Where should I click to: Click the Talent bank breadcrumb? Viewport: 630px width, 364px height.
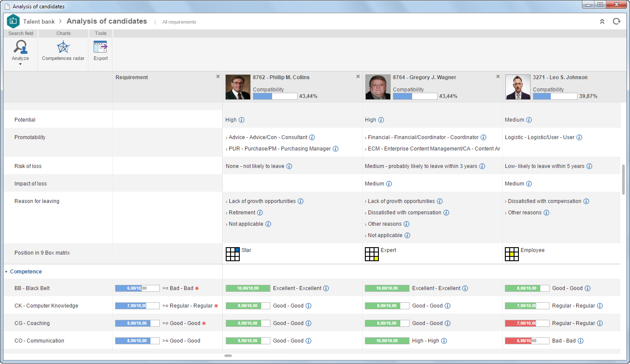(x=39, y=21)
